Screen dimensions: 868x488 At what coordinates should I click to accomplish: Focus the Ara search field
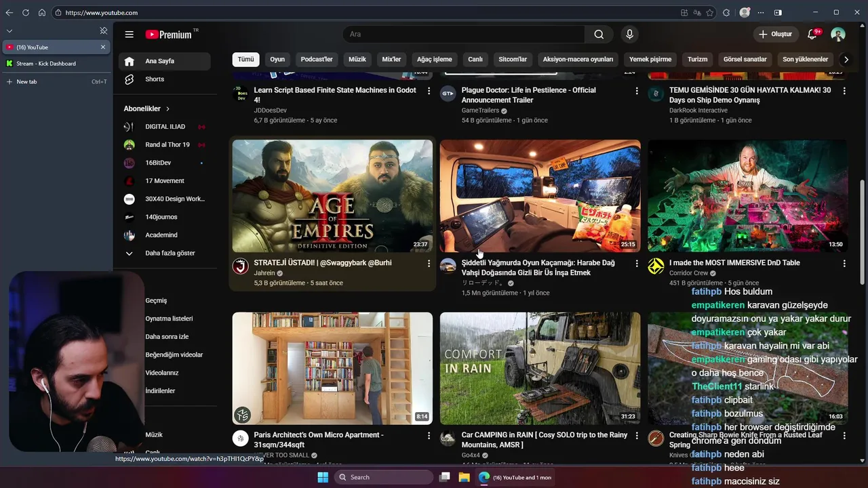464,35
